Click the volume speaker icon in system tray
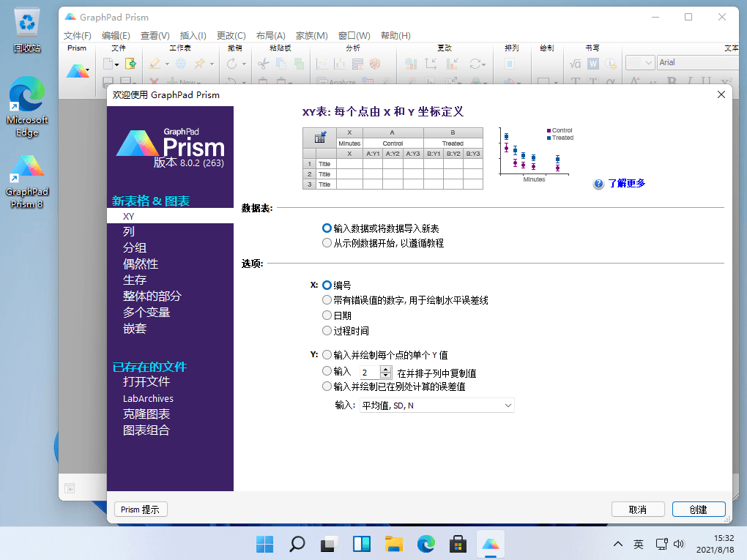The width and height of the screenshot is (747, 560). click(x=680, y=544)
